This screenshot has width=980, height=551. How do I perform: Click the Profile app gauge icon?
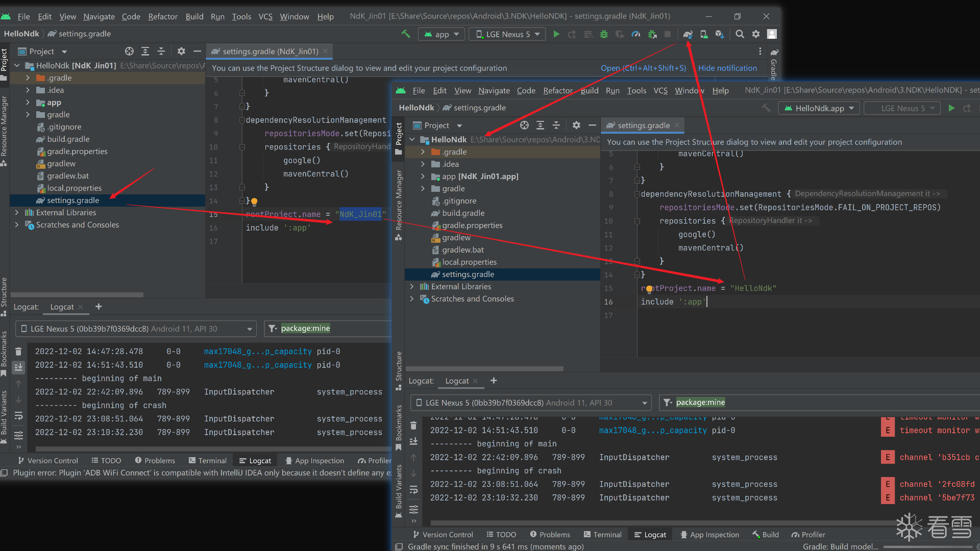click(636, 34)
